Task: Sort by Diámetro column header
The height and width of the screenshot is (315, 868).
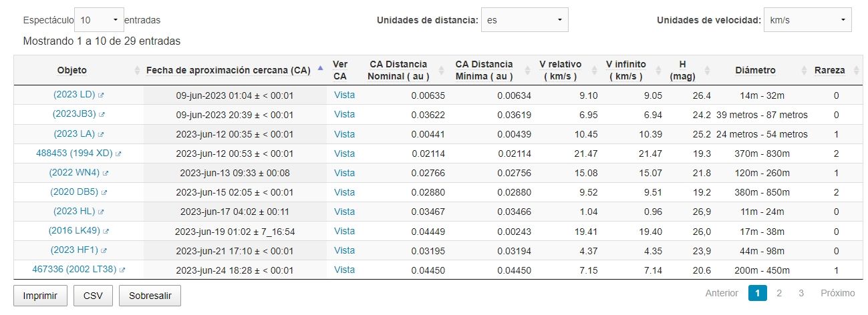Action: 755,70
